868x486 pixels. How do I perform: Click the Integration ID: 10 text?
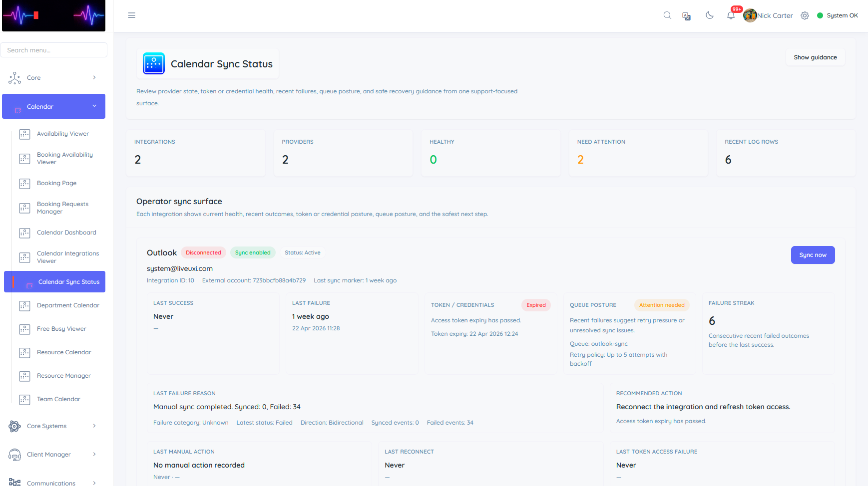tap(170, 280)
